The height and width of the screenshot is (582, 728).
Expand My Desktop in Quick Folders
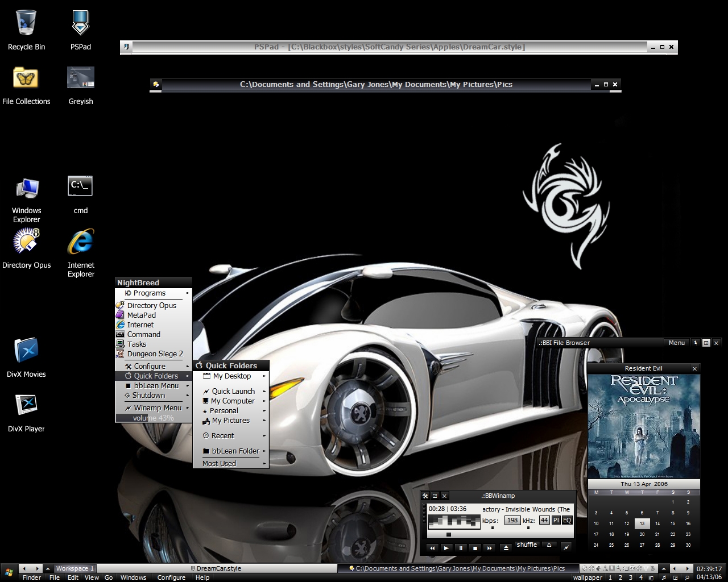point(231,376)
